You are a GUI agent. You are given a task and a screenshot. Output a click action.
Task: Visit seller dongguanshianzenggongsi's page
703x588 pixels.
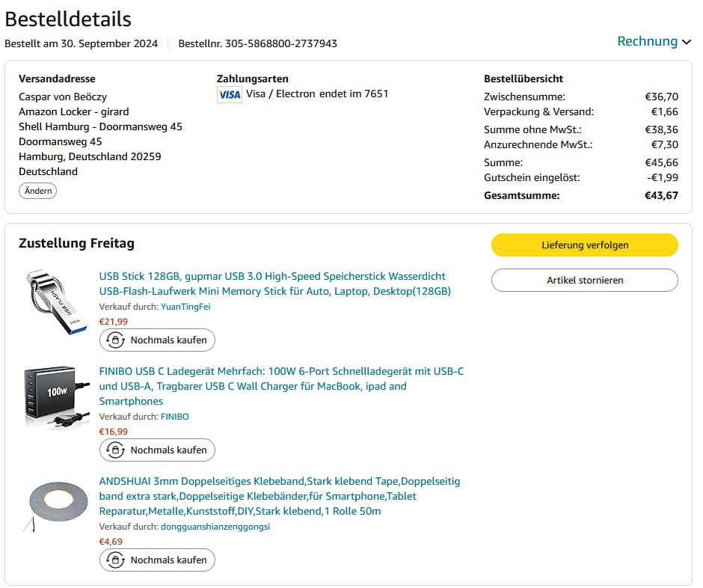point(215,527)
